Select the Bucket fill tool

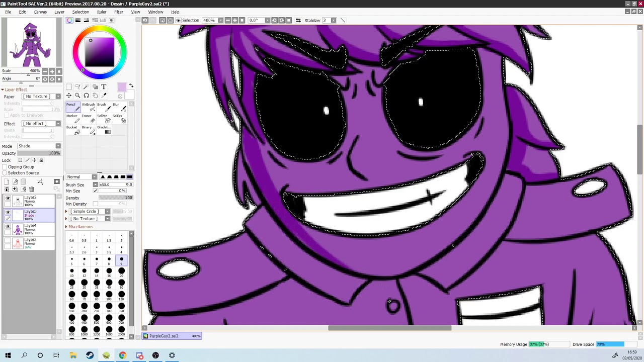(x=73, y=130)
